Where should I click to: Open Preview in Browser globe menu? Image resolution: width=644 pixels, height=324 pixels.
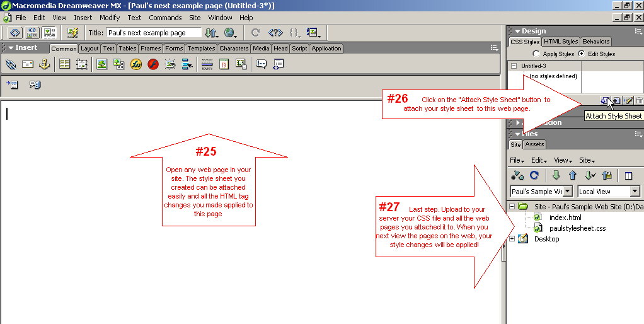(x=230, y=32)
